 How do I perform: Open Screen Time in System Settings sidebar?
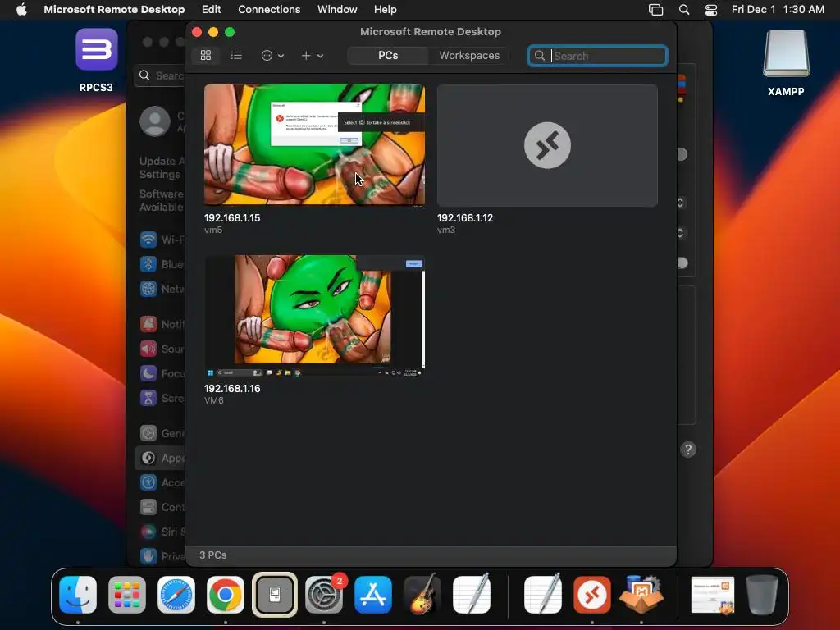click(162, 398)
